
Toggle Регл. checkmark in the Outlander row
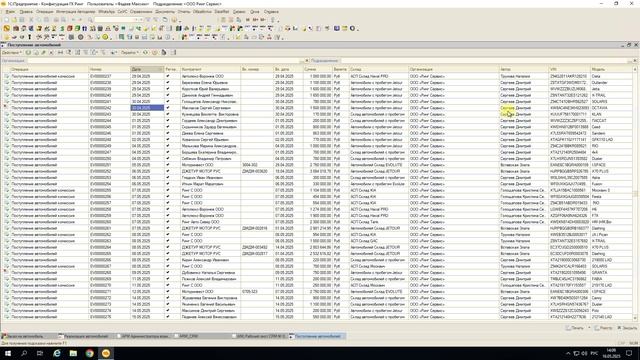tap(168, 82)
